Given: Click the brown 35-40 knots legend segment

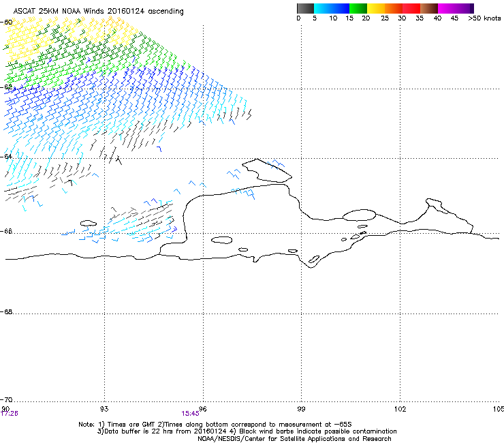Looking at the screenshot, I should (429, 8).
